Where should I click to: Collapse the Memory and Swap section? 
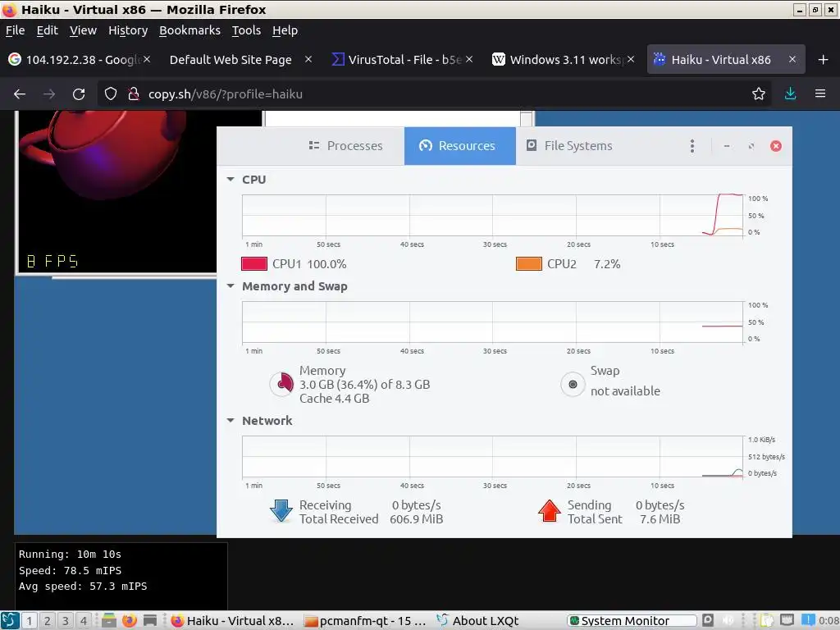pyautogui.click(x=231, y=286)
